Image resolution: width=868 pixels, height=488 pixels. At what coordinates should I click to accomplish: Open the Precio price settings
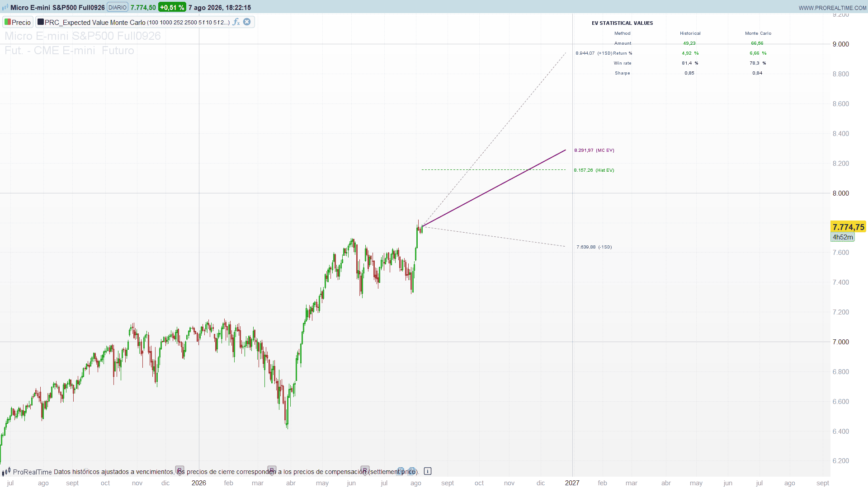[18, 22]
